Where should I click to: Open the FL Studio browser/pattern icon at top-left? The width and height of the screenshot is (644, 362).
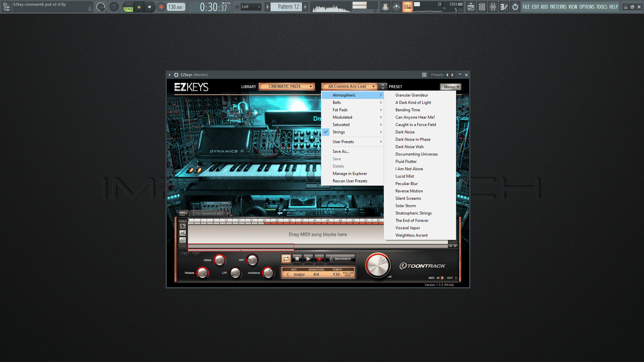tap(6, 7)
